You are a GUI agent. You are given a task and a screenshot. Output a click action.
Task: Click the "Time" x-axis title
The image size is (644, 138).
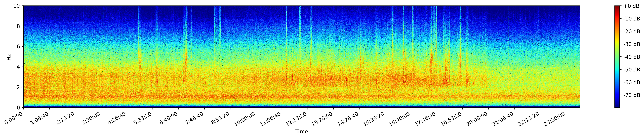[x=301, y=132]
